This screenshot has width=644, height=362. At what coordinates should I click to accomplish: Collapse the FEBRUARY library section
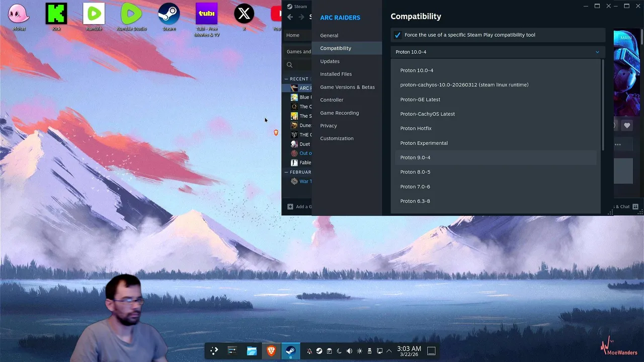click(x=286, y=172)
